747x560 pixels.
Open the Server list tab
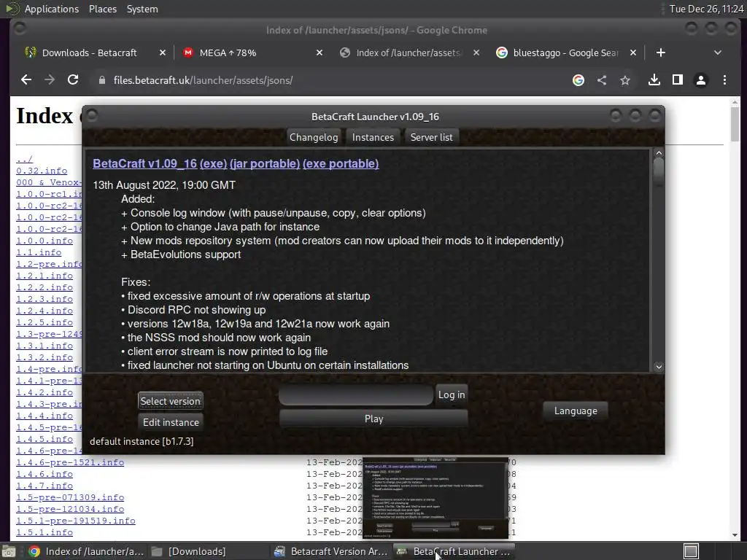[432, 137]
